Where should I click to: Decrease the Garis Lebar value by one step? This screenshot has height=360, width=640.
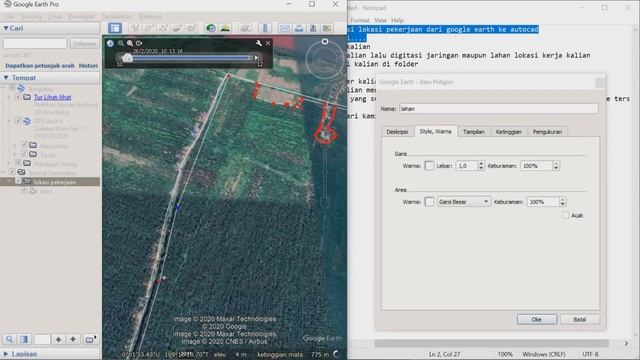tap(481, 168)
